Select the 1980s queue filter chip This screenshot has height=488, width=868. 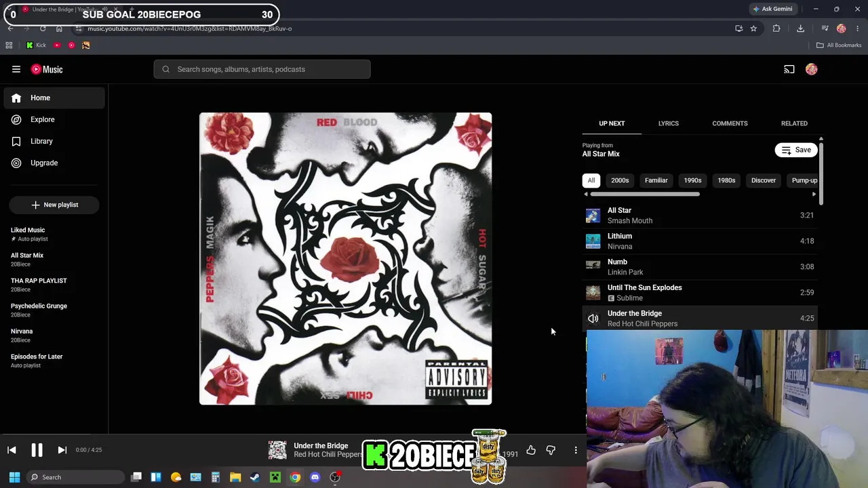click(x=726, y=180)
